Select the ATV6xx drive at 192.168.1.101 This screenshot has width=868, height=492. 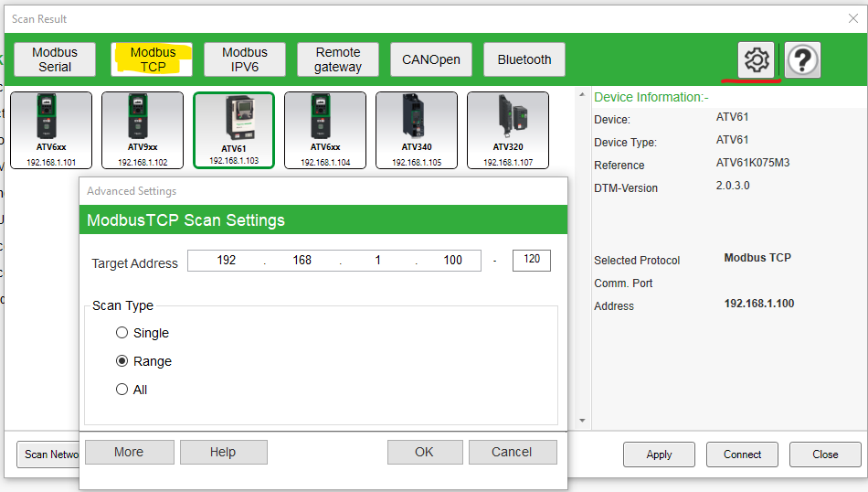point(51,130)
